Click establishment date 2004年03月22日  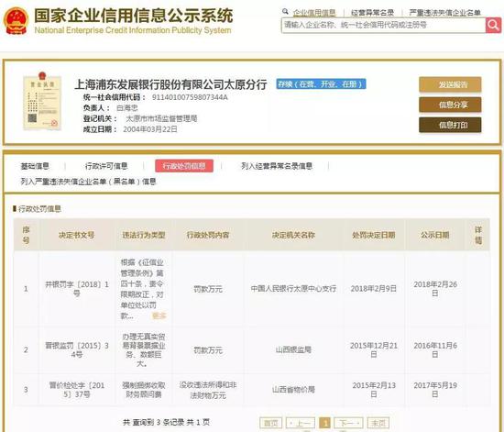[x=150, y=129]
